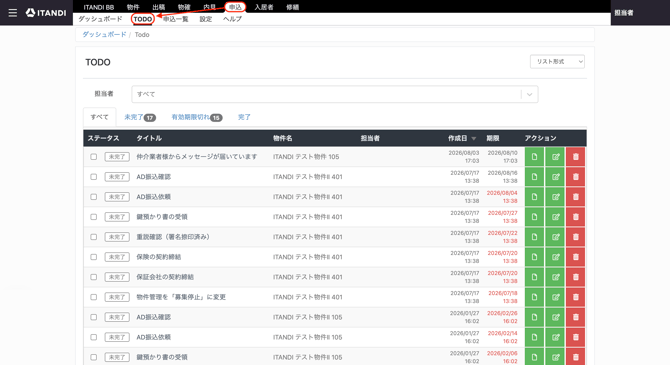This screenshot has width=670, height=365.
Task: Open details for 保証会社の契約締結 task
Action: [x=534, y=277]
